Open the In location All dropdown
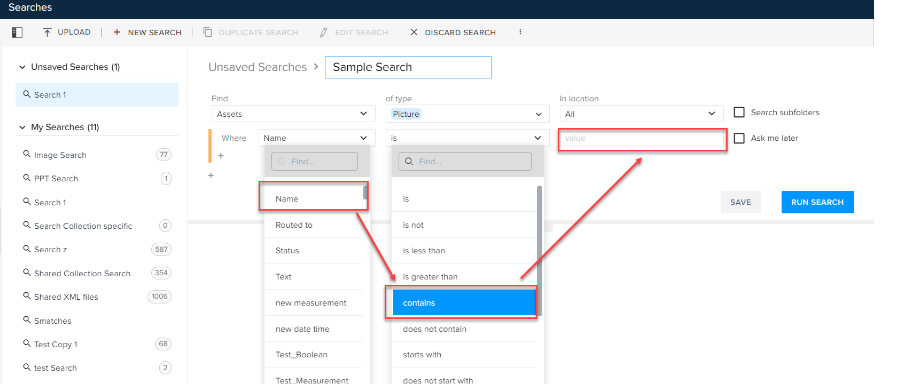The width and height of the screenshot is (899, 389). point(641,114)
